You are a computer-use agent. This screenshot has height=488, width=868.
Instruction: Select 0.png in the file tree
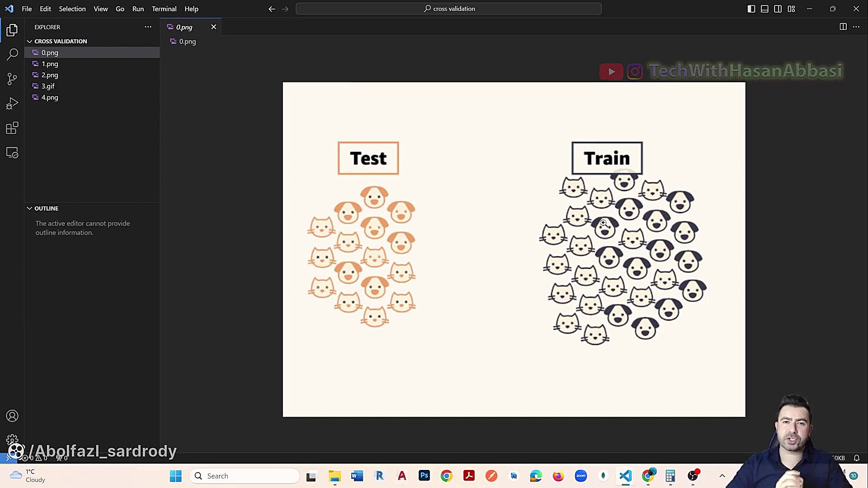coord(92,52)
